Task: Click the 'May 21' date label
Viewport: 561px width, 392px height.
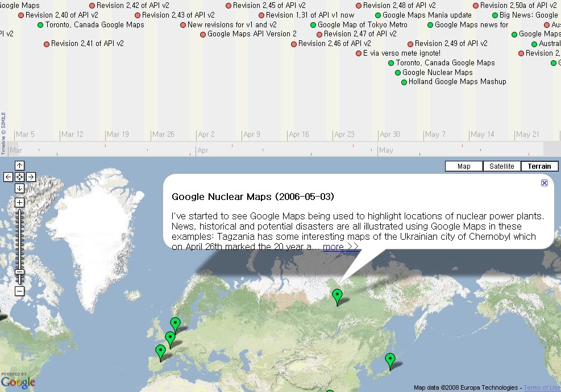Action: click(527, 135)
